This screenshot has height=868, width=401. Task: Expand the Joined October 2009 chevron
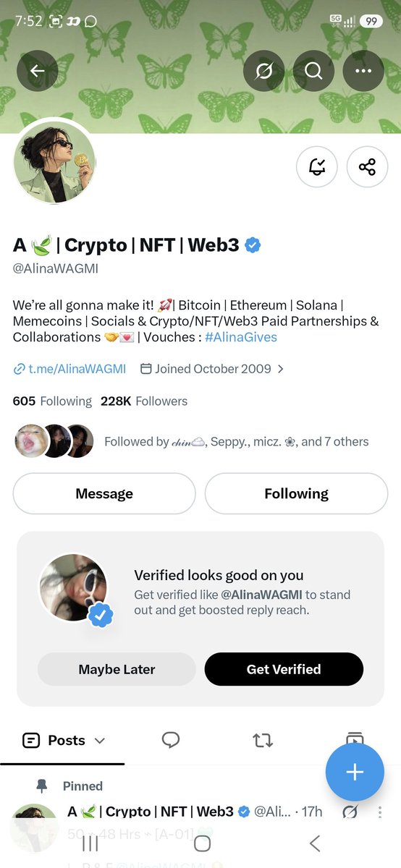[x=281, y=369]
